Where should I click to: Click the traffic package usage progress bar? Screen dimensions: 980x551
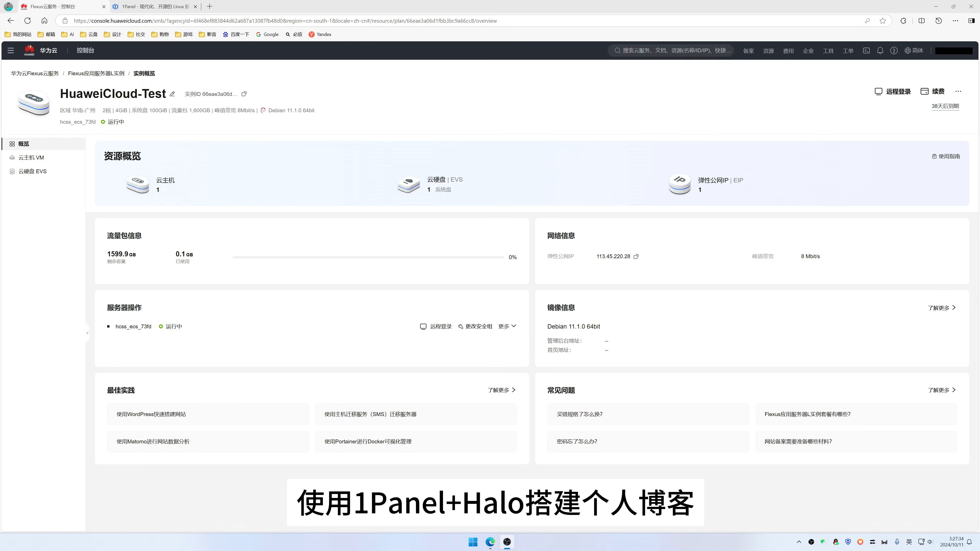point(368,257)
